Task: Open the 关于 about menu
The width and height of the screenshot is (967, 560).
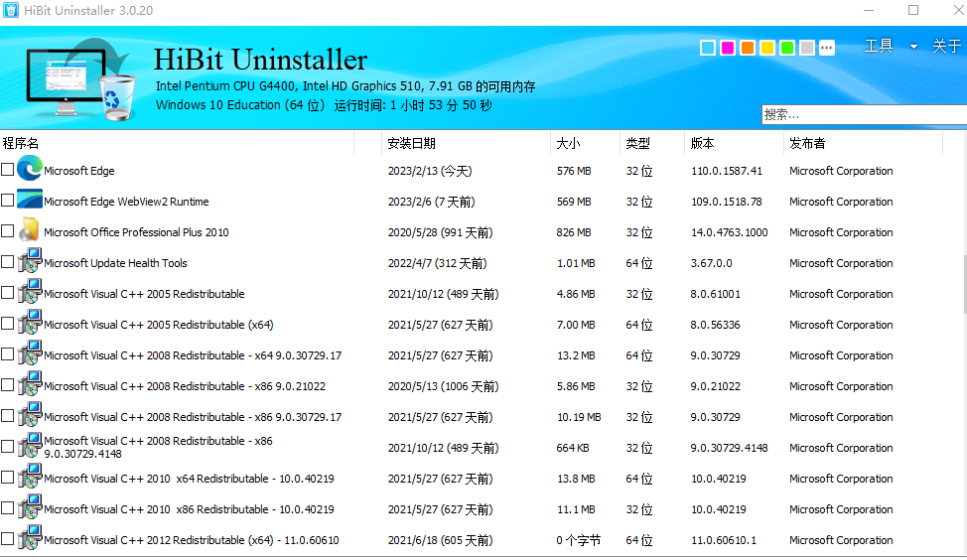Action: pos(947,46)
